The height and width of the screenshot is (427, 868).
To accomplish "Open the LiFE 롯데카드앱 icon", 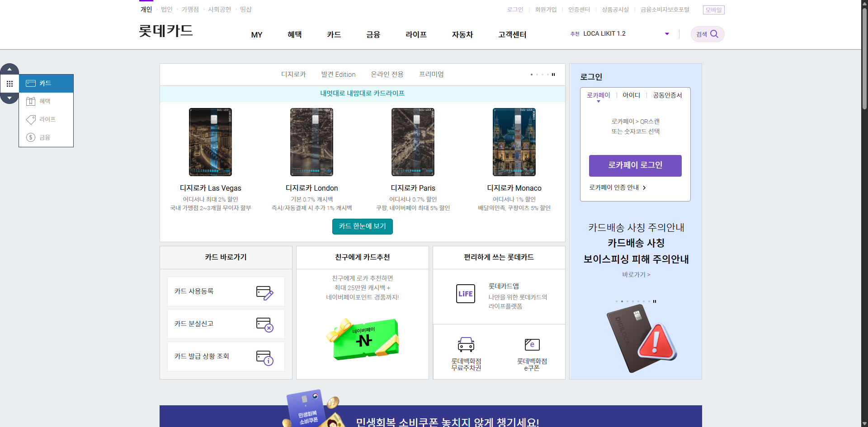I will (465, 294).
